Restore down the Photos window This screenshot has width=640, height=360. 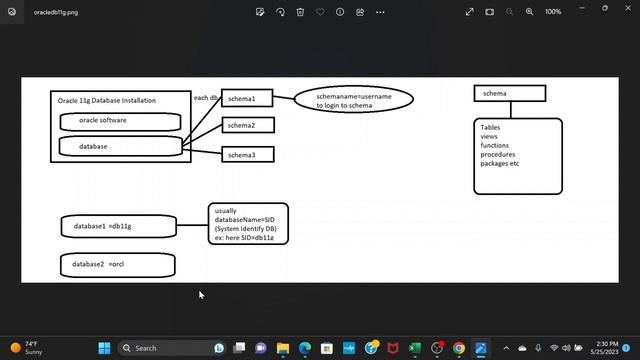[605, 8]
